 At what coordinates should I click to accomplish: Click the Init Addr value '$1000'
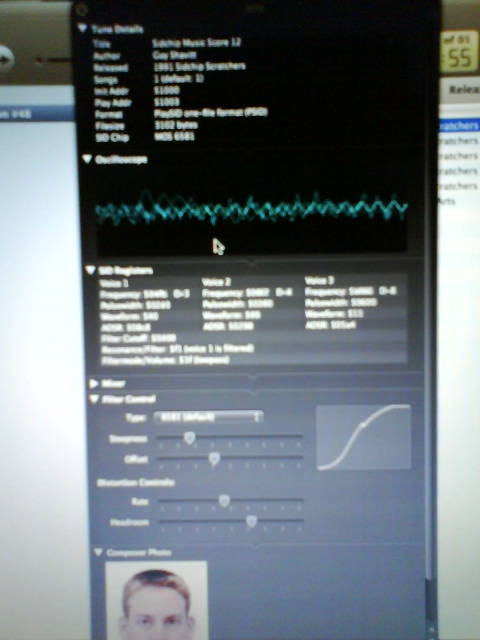[x=167, y=90]
